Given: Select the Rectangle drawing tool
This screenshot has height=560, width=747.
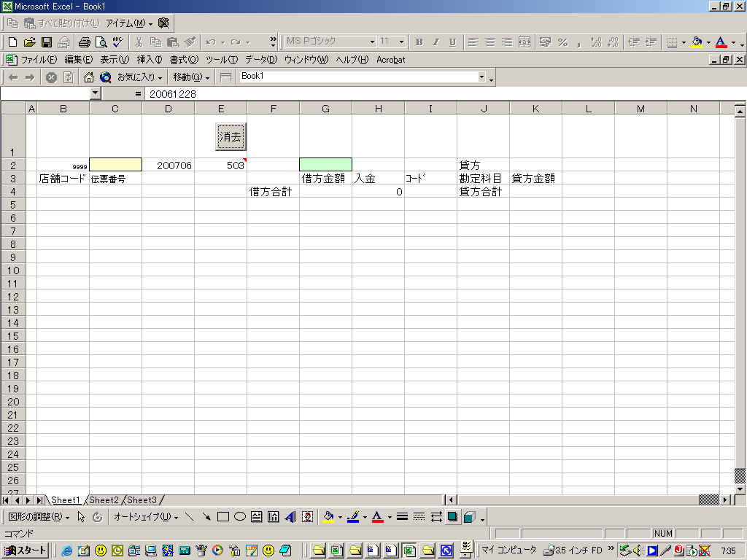Looking at the screenshot, I should click(223, 517).
